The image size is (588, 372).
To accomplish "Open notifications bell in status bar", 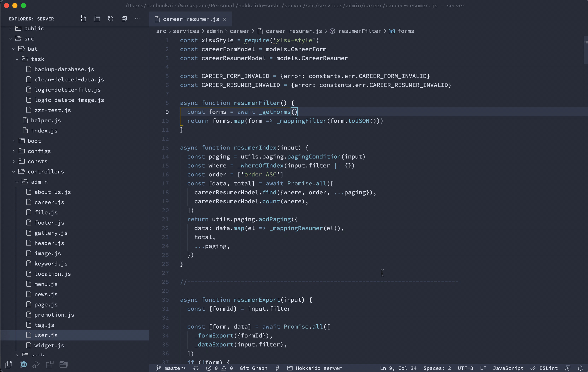I will coord(580,368).
